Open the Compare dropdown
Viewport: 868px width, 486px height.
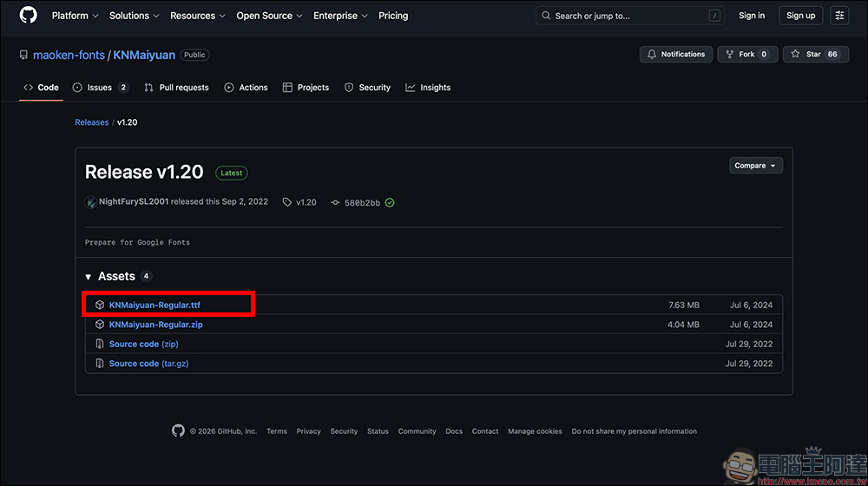coord(755,166)
